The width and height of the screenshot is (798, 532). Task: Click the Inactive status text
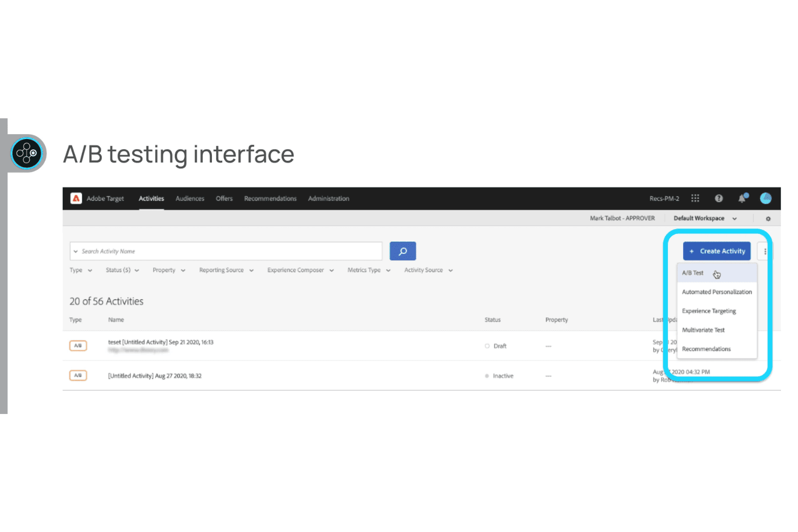[503, 376]
